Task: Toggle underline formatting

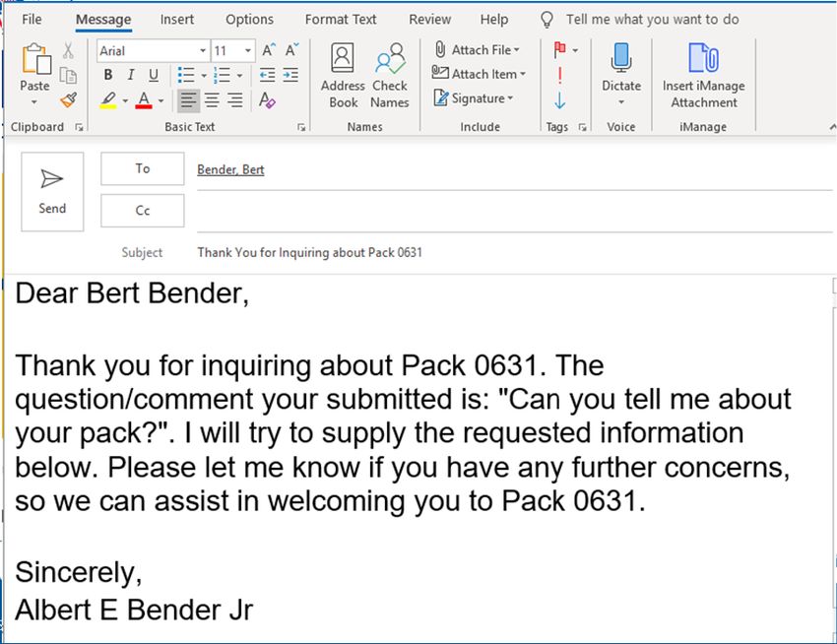Action: click(x=154, y=75)
